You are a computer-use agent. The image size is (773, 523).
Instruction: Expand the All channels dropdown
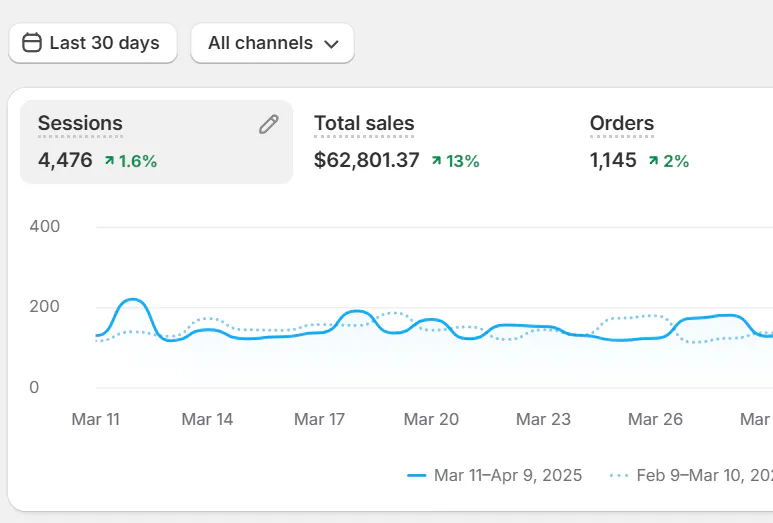(x=272, y=43)
